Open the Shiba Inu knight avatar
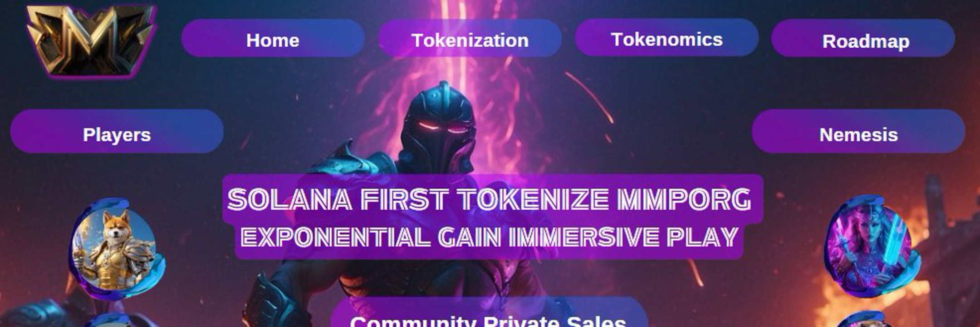The width and height of the screenshot is (980, 327). (x=117, y=249)
